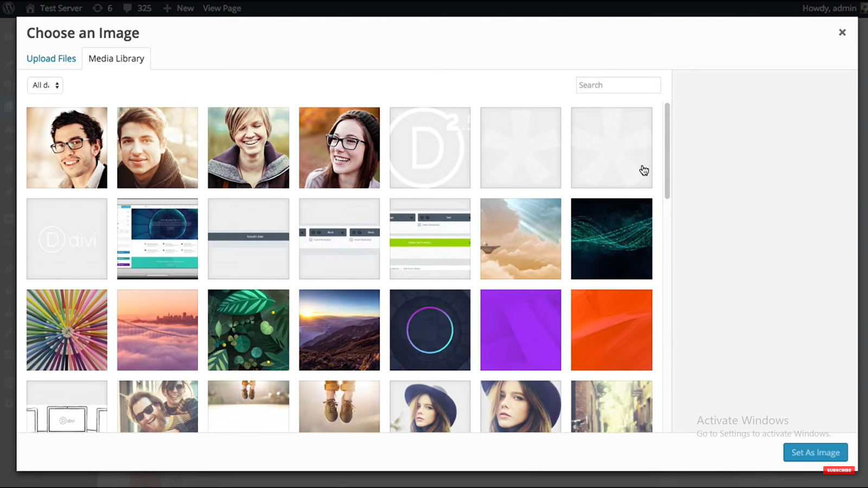
Task: Select the purple background image
Action: 520,330
